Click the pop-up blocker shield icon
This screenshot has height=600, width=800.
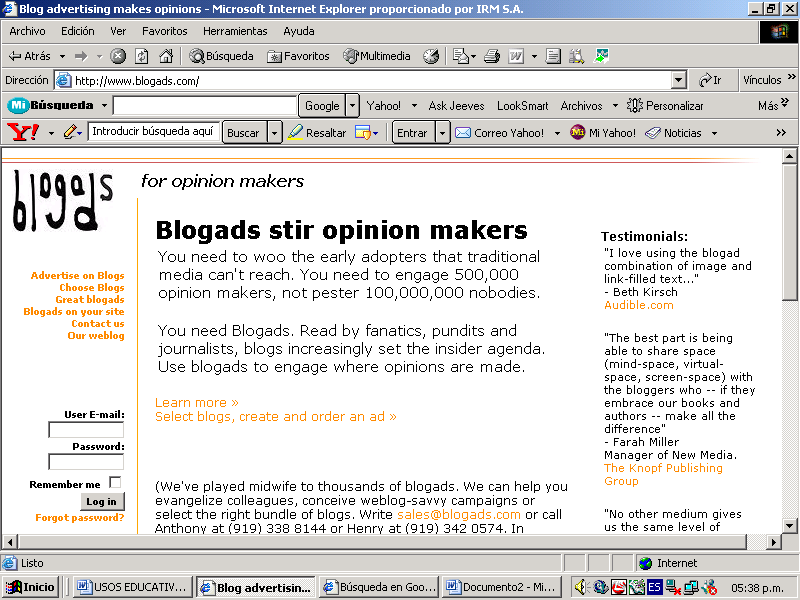point(362,133)
